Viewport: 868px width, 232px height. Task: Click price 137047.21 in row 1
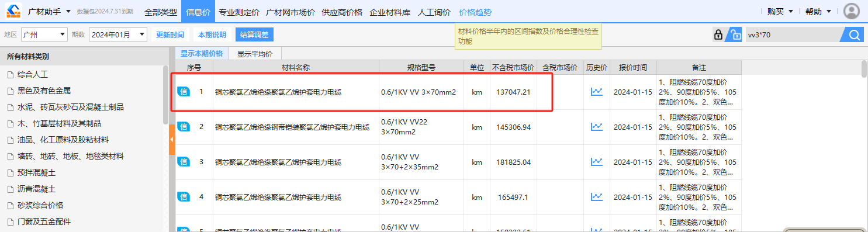(513, 92)
